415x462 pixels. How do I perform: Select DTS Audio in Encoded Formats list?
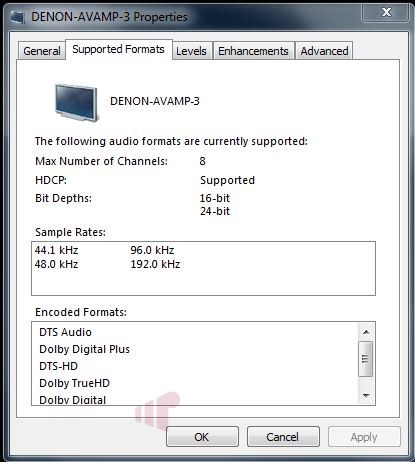pyautogui.click(x=65, y=332)
